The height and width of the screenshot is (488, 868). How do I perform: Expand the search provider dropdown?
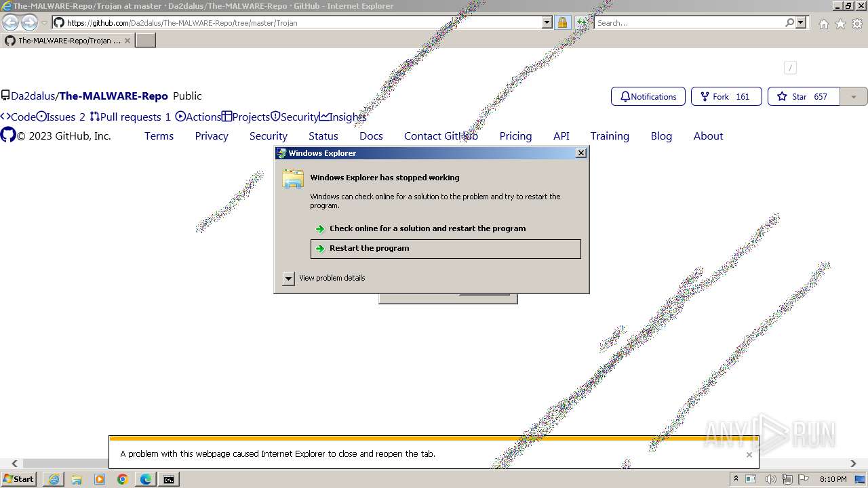coord(801,22)
